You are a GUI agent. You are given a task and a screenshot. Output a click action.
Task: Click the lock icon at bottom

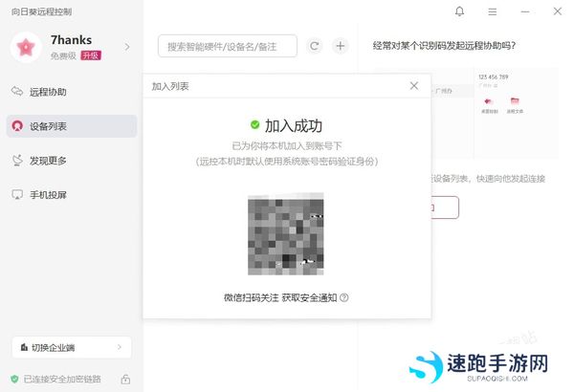click(x=125, y=380)
